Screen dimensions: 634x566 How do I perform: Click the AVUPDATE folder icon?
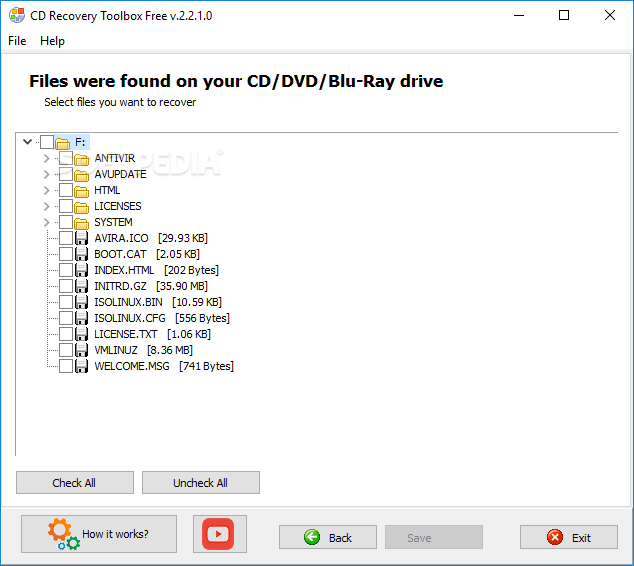tap(82, 175)
